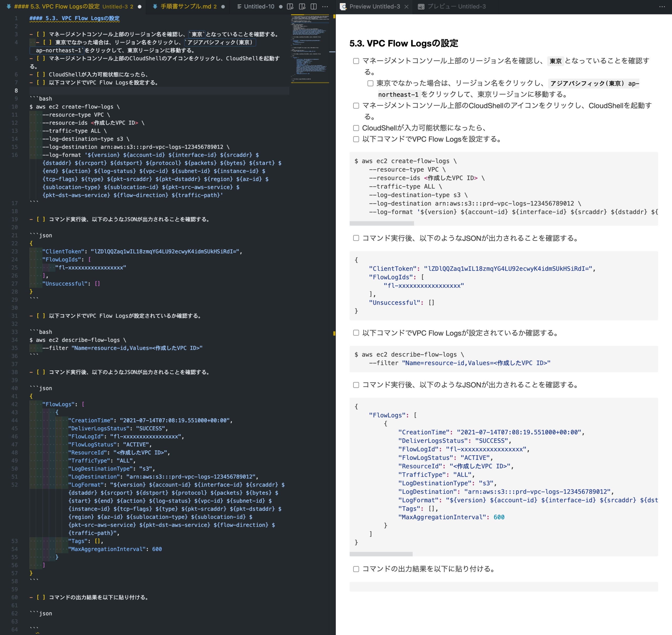The height and width of the screenshot is (635, 672).
Task: Click the ```bash fence on editor line 9
Action: (x=41, y=98)
